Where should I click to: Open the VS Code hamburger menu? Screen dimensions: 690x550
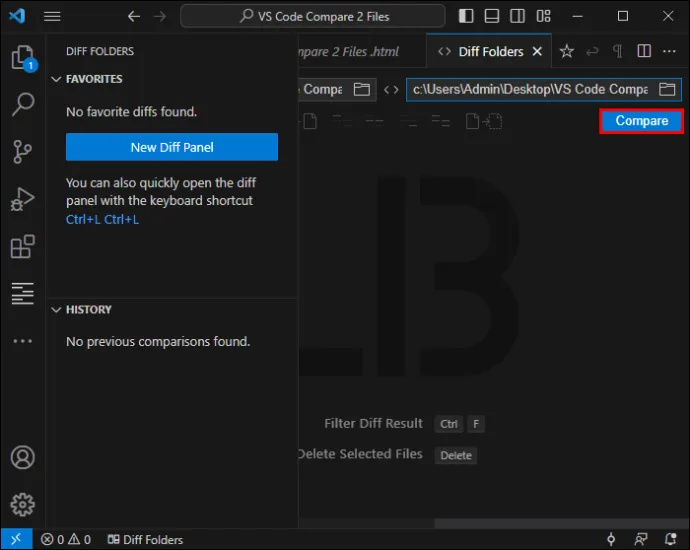click(x=52, y=16)
